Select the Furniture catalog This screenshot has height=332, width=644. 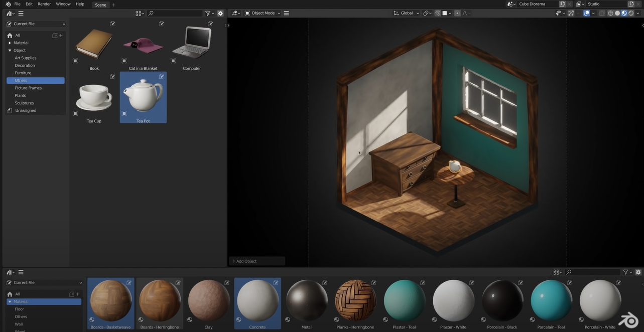pos(23,73)
